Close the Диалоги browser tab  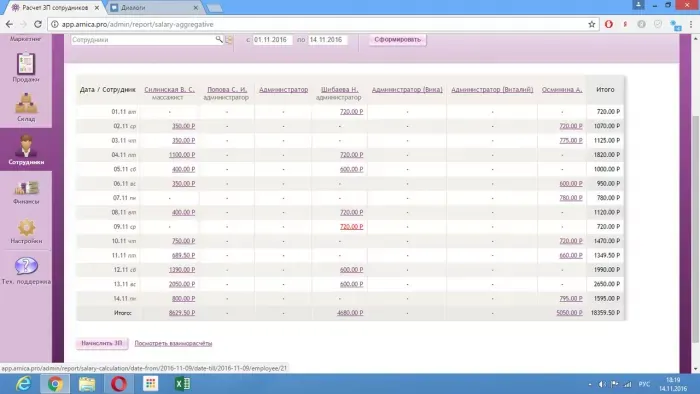196,8
